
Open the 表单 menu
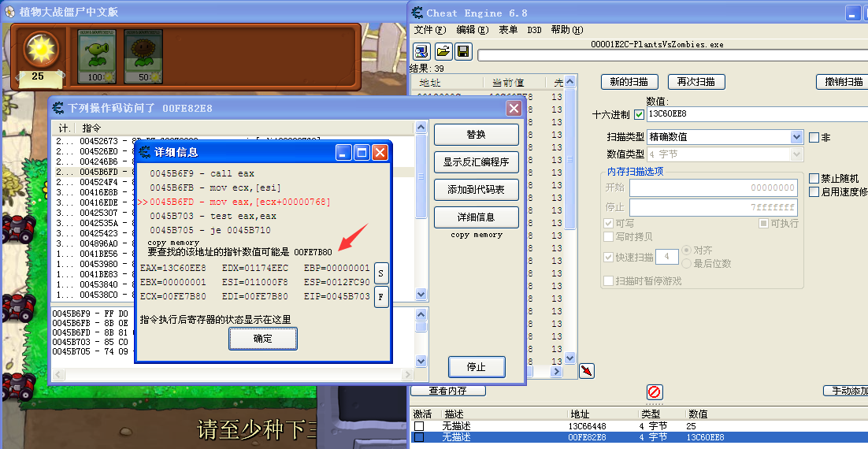click(508, 30)
